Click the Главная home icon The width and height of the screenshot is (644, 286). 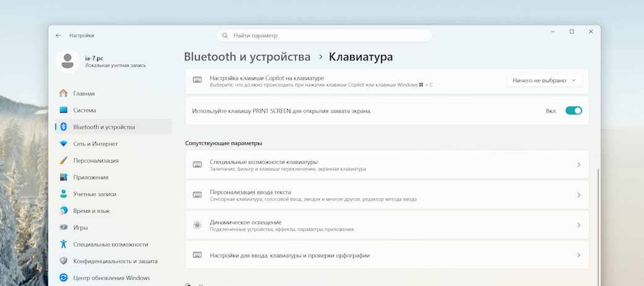(63, 93)
